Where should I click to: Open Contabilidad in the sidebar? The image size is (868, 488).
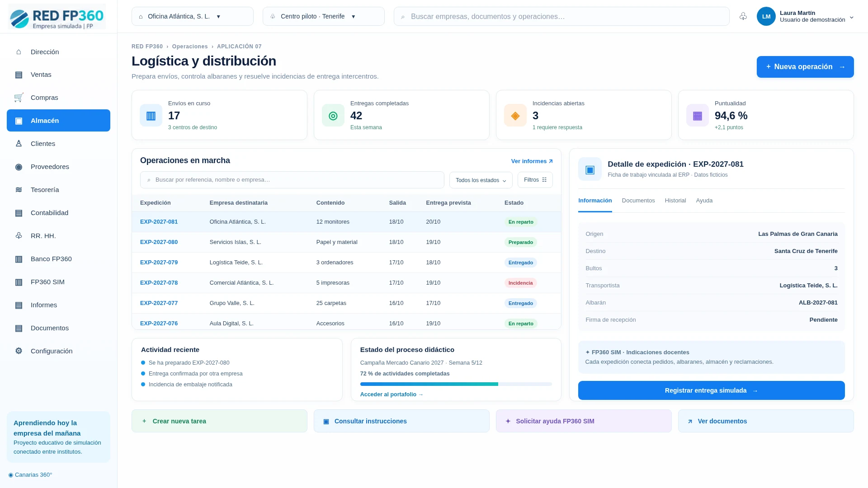58,213
